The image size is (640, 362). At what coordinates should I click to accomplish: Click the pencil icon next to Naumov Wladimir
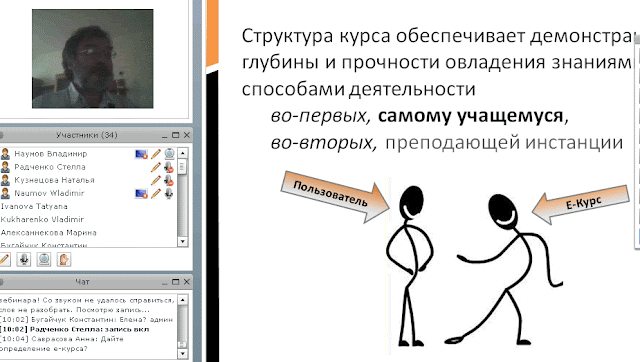(x=156, y=193)
